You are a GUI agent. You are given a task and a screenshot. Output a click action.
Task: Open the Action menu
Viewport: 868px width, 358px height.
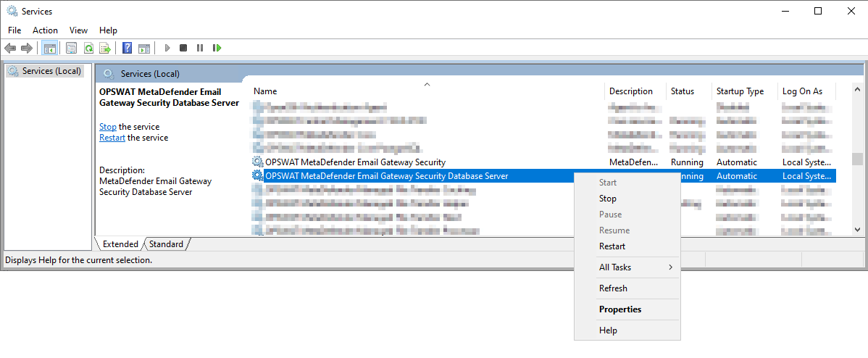click(x=45, y=30)
